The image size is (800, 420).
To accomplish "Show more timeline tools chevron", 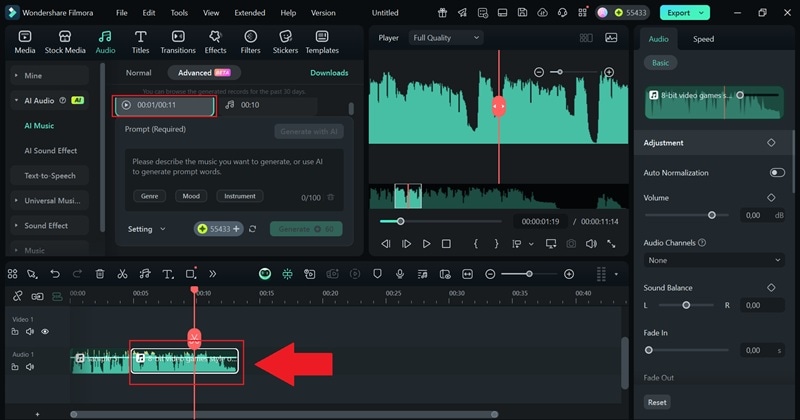I will 212,274.
